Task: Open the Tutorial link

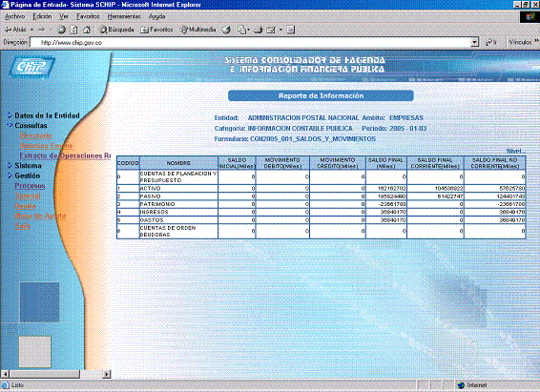Action: [x=28, y=196]
